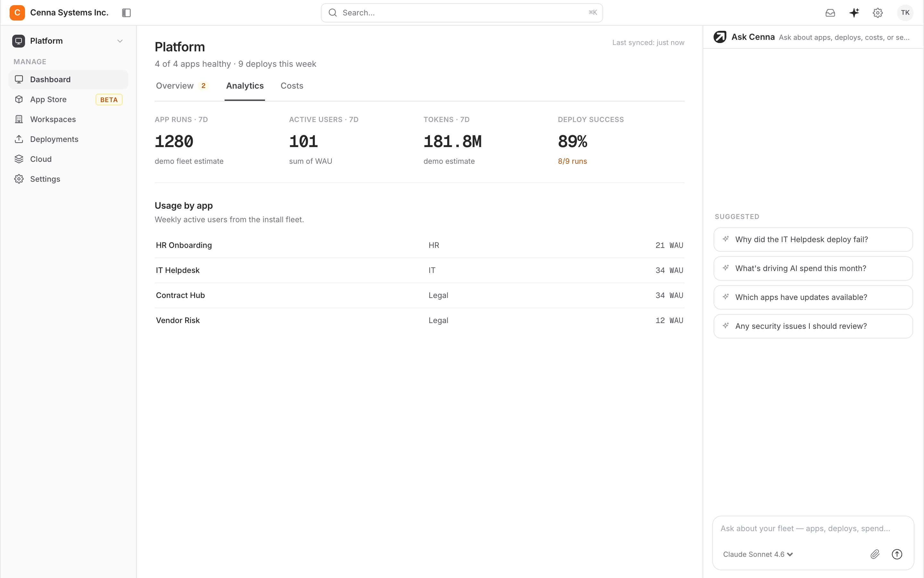Focus the top Search field
This screenshot has width=924, height=578.
(x=462, y=13)
